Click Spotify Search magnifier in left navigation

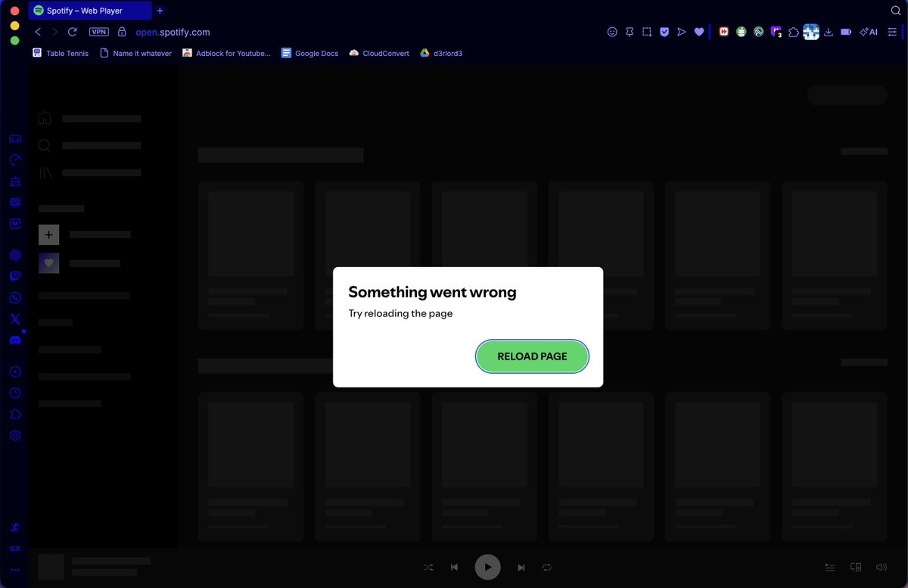[x=45, y=145]
